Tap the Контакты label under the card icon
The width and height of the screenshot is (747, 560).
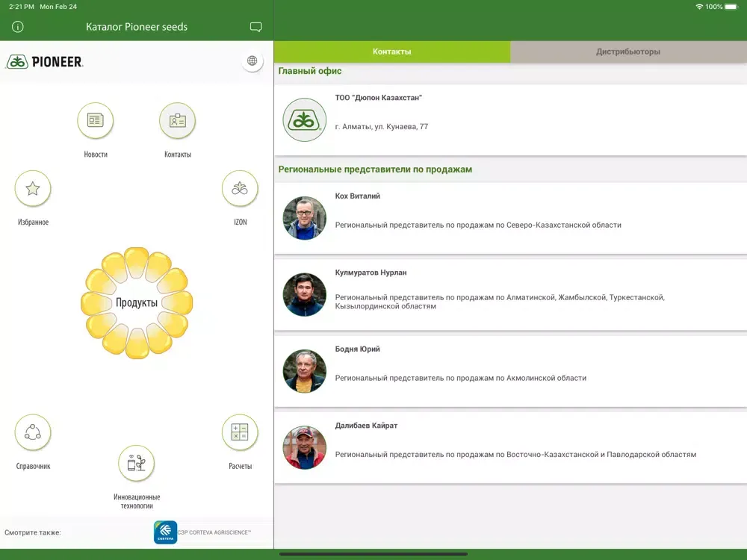[x=177, y=155]
